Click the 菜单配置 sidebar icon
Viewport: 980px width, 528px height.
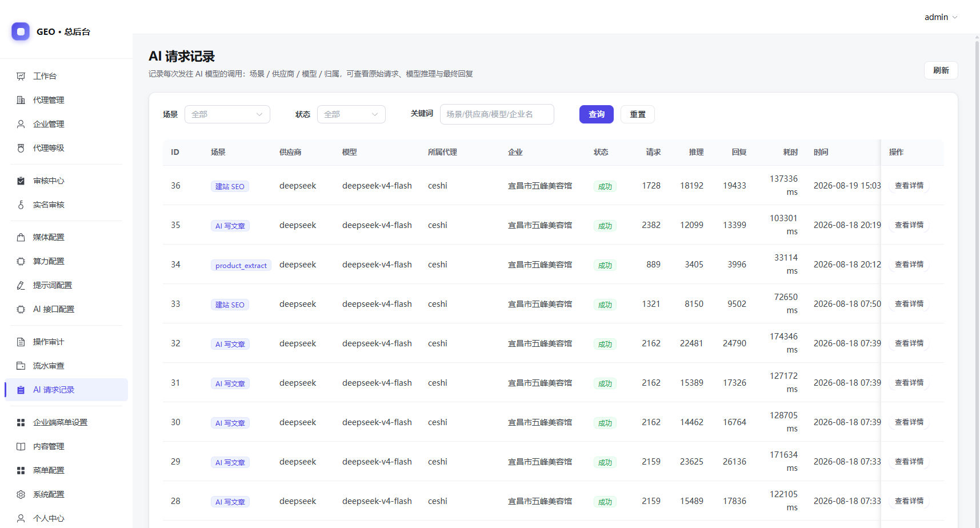coord(21,470)
